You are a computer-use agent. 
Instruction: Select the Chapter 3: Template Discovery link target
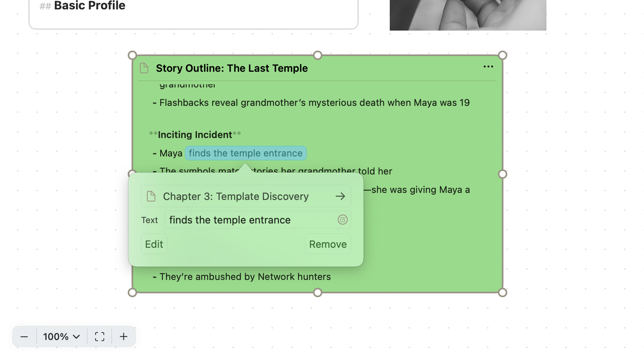[x=236, y=196]
